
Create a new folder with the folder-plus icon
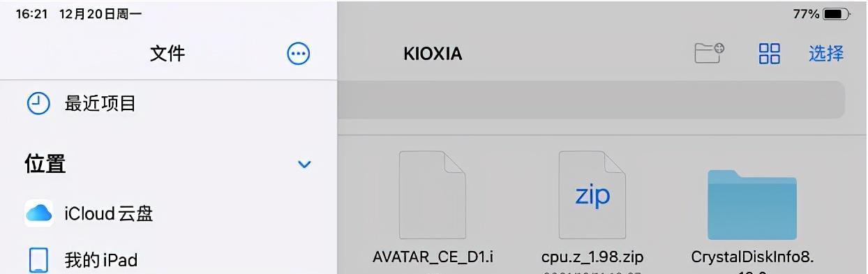pyautogui.click(x=710, y=53)
